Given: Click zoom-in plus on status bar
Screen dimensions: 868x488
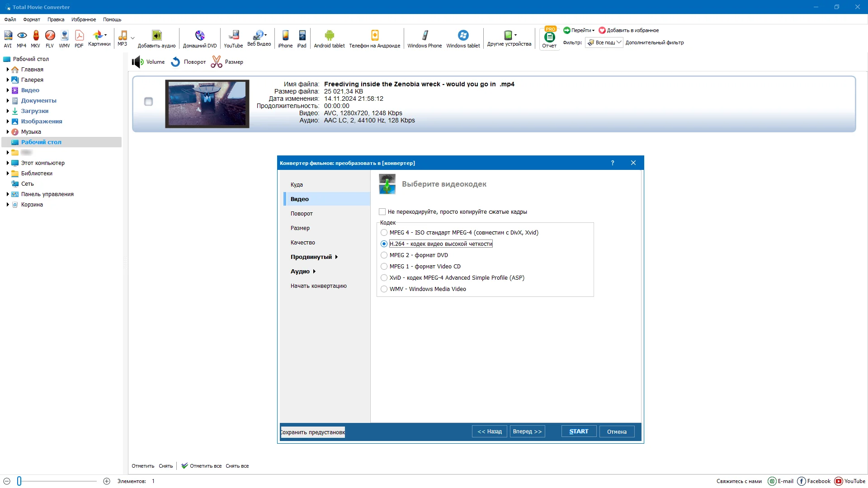Looking at the screenshot, I should tap(107, 481).
